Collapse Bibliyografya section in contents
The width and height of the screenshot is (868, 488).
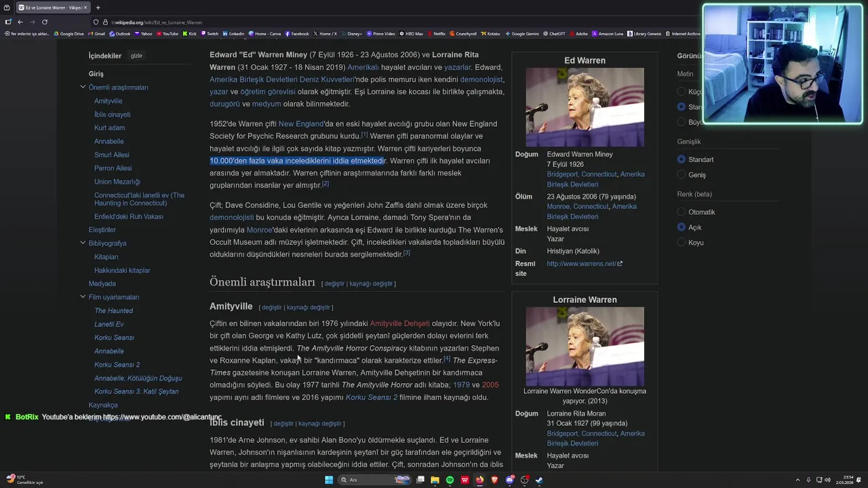click(x=83, y=243)
